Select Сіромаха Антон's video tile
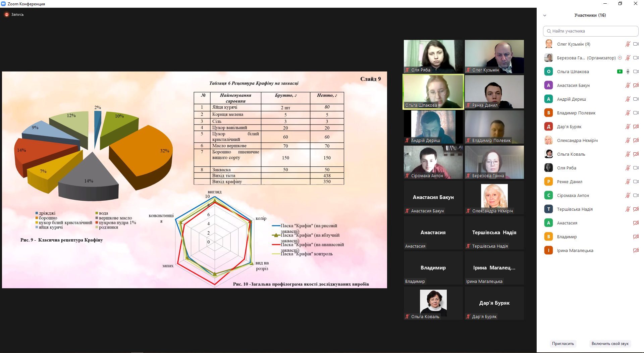Screen dimensions: 644x353 [433, 162]
